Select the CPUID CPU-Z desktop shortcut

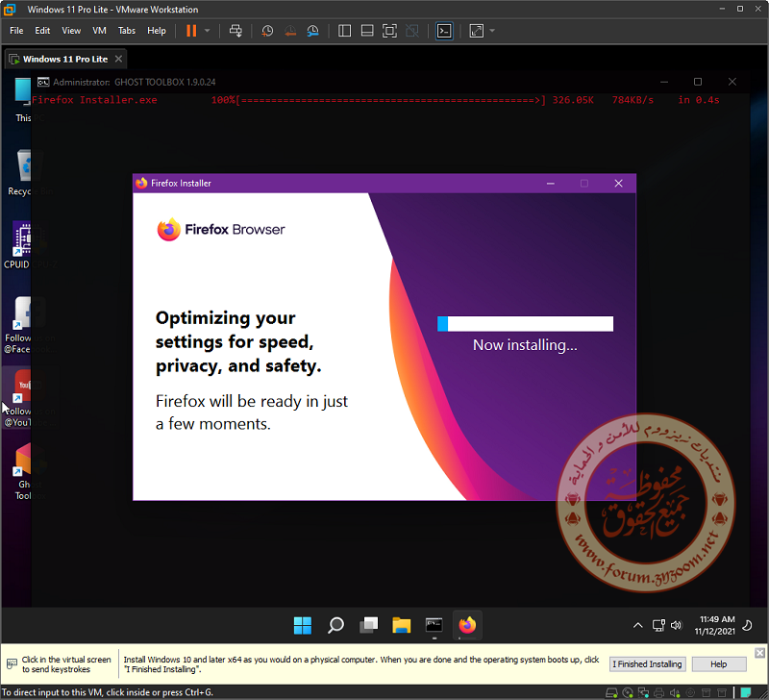tap(31, 244)
